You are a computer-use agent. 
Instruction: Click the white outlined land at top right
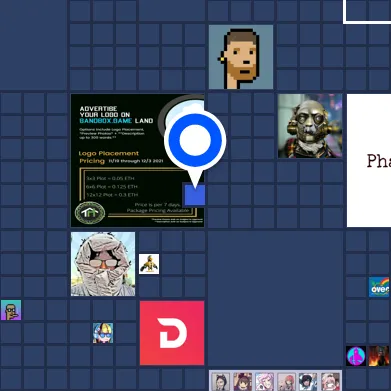367,11
